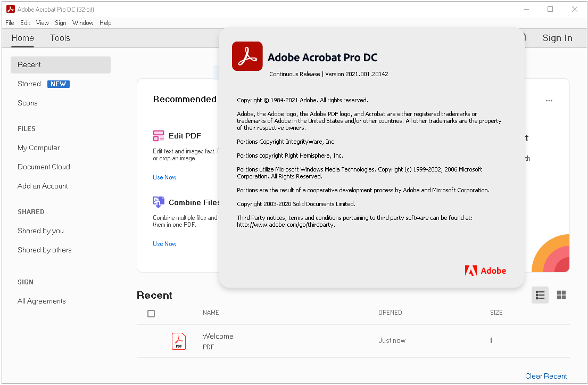Minimize the Acrobat window
This screenshot has height=385, width=588.
(526, 9)
